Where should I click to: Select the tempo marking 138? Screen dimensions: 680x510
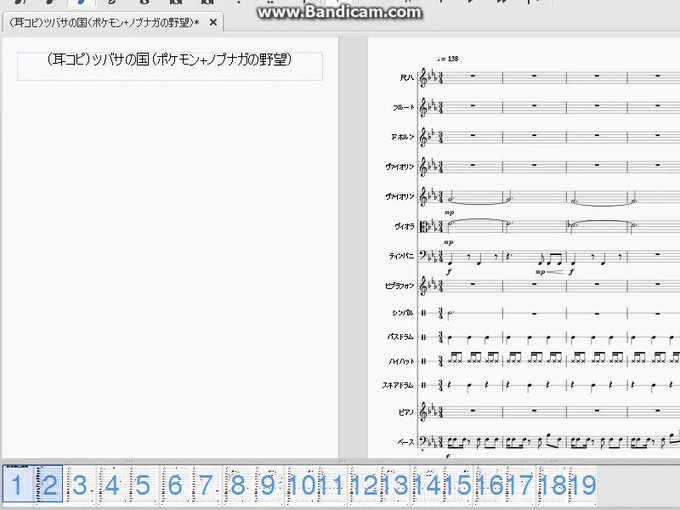448,59
